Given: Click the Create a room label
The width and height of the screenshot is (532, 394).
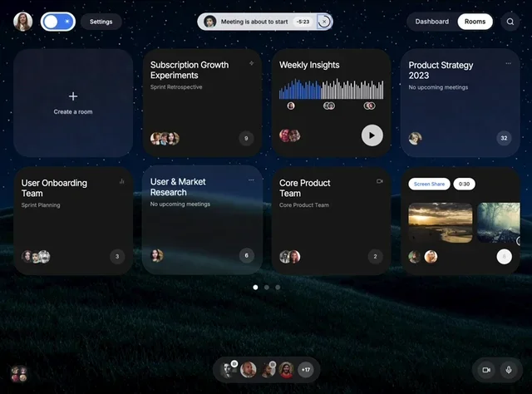Looking at the screenshot, I should [x=73, y=111].
